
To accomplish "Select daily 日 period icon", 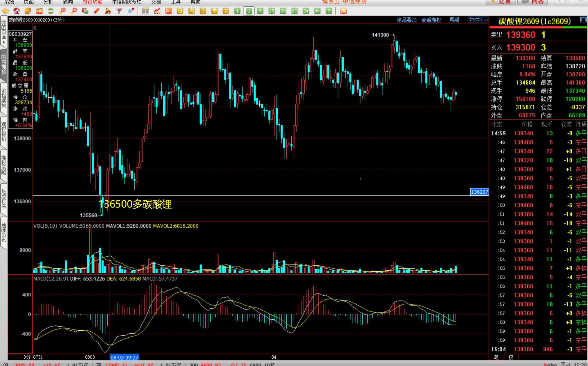I will coord(180,11).
